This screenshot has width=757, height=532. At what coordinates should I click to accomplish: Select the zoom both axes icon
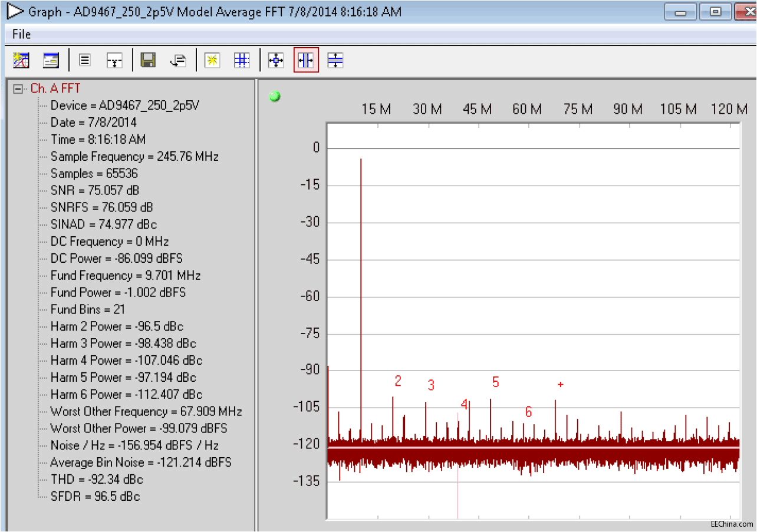pos(276,60)
